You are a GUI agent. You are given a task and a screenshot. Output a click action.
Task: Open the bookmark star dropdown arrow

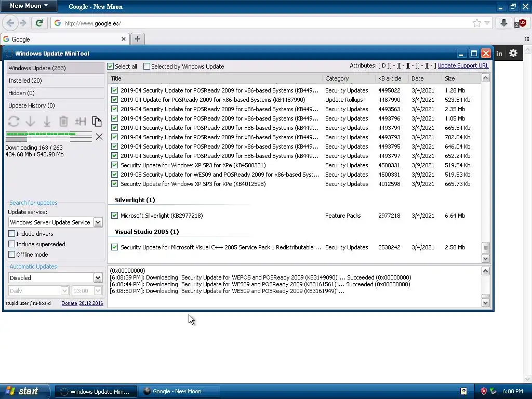click(x=487, y=23)
